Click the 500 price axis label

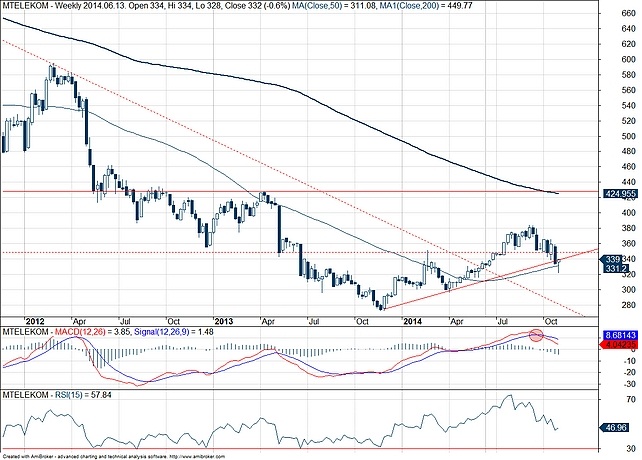click(x=628, y=136)
